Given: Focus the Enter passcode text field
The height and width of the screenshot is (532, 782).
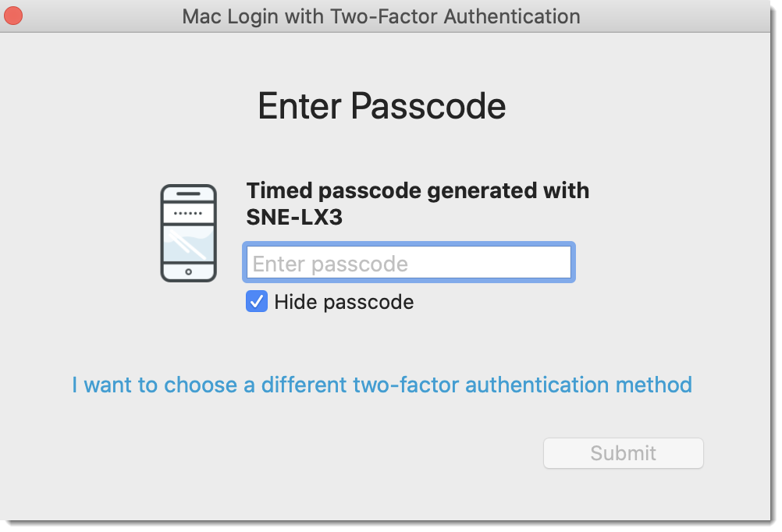Looking at the screenshot, I should [x=409, y=263].
